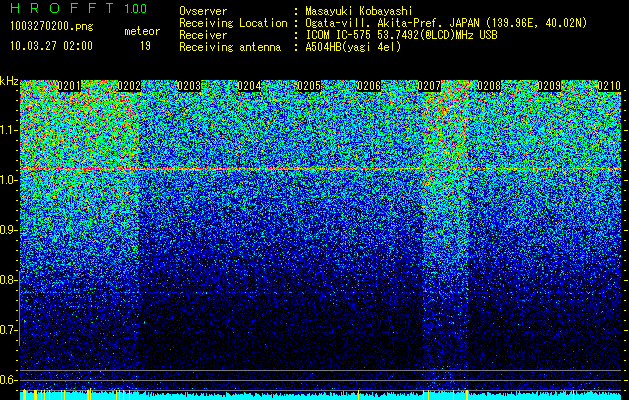Viewport: 629px width, 400px height.
Task: Click the timestamp 10.03.27 02:00
Action: pyautogui.click(x=52, y=45)
